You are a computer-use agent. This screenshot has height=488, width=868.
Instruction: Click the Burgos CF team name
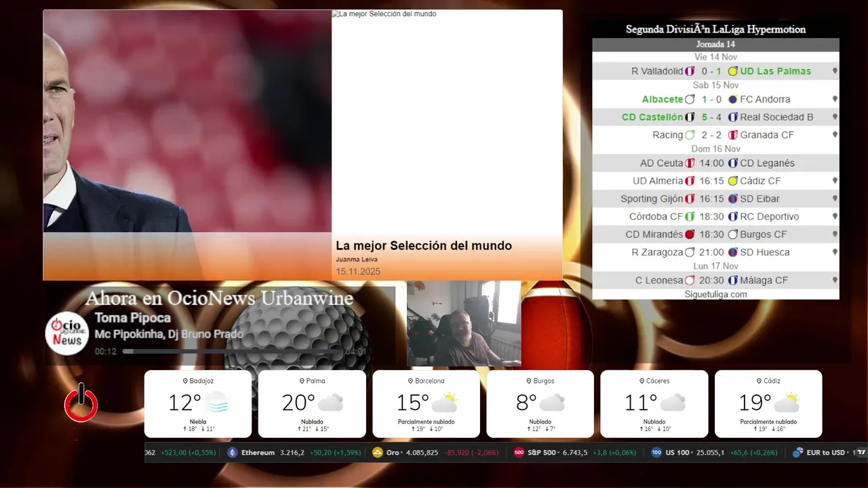(x=764, y=235)
